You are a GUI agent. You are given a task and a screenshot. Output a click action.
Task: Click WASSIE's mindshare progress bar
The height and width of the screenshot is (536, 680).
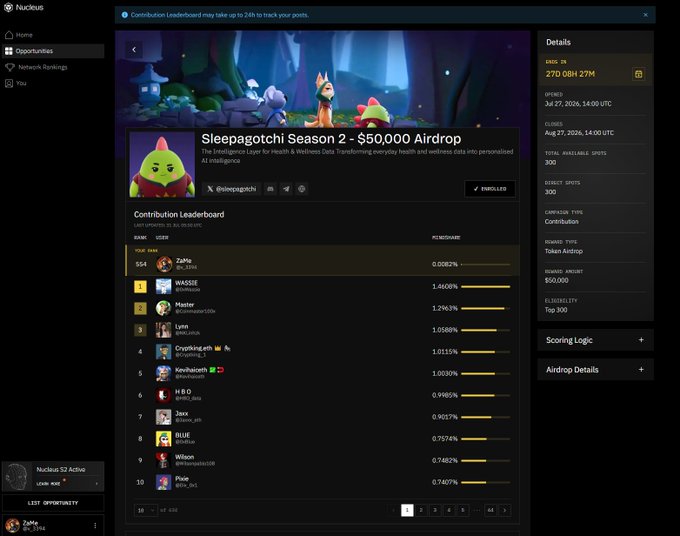[486, 287]
